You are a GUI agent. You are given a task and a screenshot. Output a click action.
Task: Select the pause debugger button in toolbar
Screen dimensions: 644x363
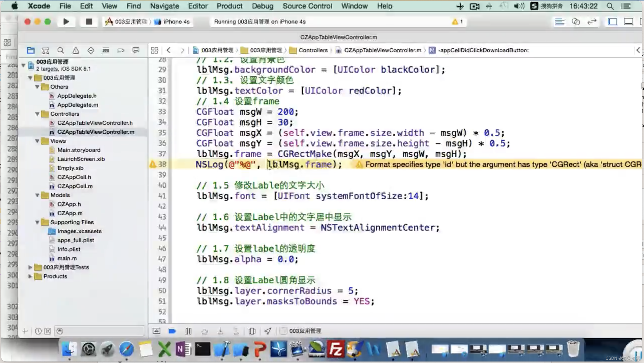click(x=188, y=331)
